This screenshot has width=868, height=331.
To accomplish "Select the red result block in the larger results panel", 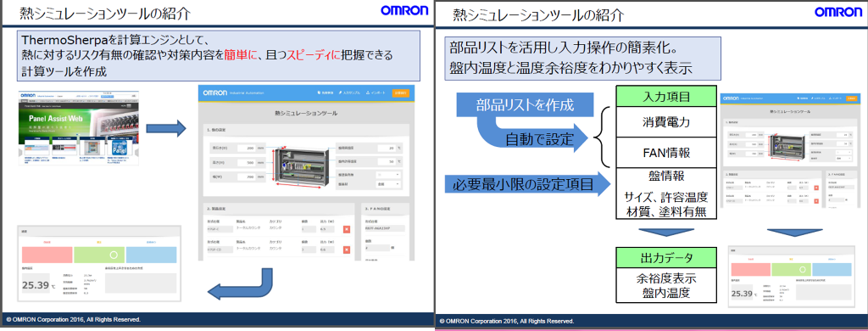I will tap(47, 255).
